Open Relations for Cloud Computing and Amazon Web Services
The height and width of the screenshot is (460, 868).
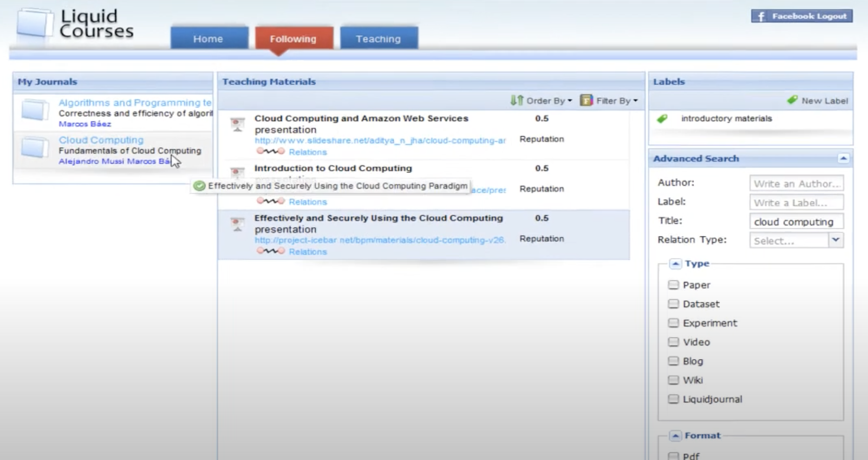click(308, 152)
